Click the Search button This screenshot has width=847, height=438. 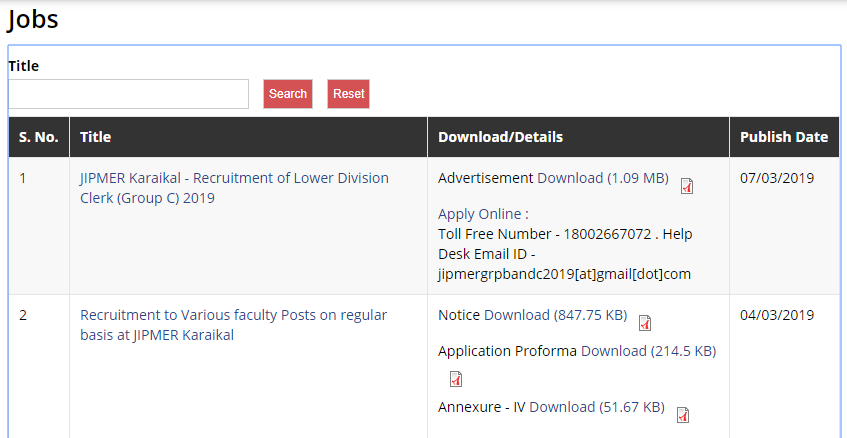pyautogui.click(x=288, y=94)
